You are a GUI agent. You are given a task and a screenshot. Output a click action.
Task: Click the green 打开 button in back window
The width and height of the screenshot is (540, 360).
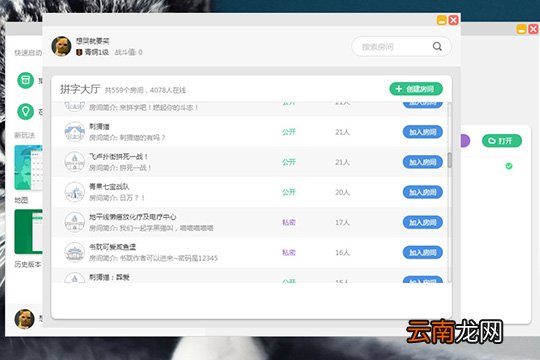tap(502, 141)
